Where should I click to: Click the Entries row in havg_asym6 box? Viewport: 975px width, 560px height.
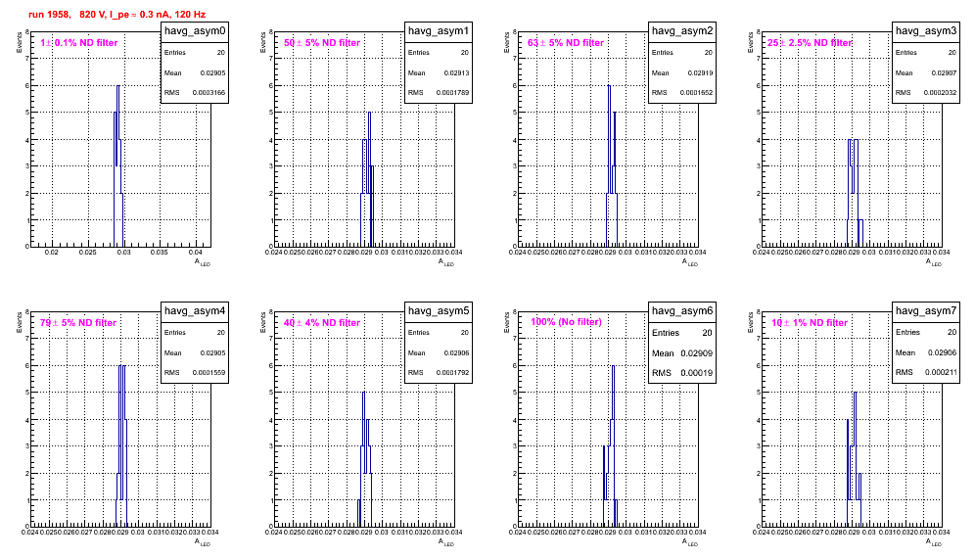coord(682,333)
